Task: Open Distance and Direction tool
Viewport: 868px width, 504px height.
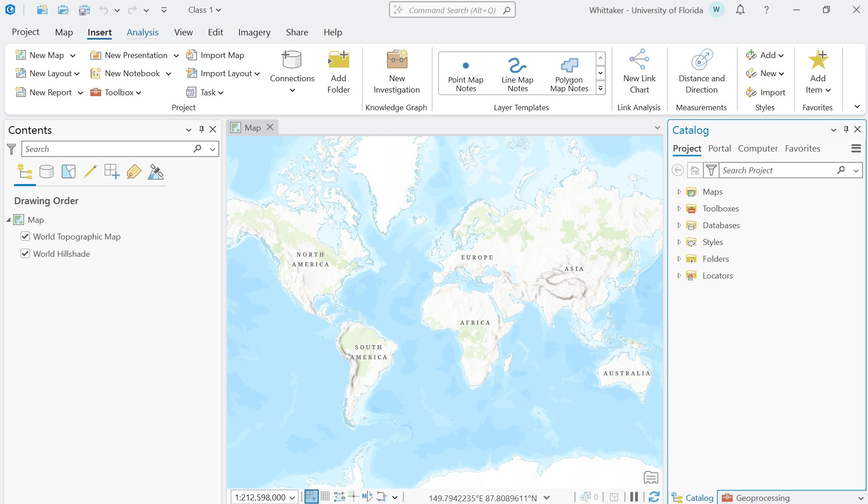Action: pos(701,60)
